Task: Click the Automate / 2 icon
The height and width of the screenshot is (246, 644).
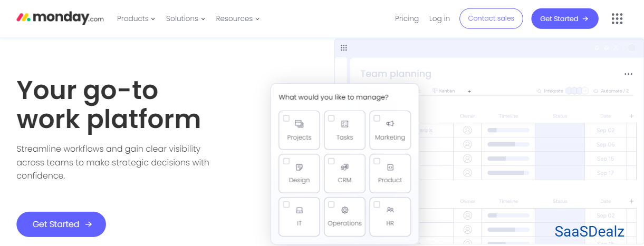Action: click(595, 91)
